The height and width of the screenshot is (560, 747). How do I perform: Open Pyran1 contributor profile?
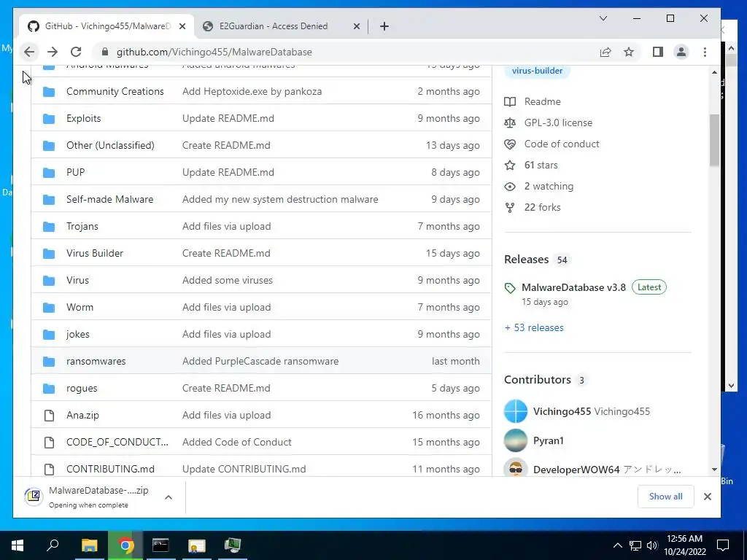[x=548, y=441]
